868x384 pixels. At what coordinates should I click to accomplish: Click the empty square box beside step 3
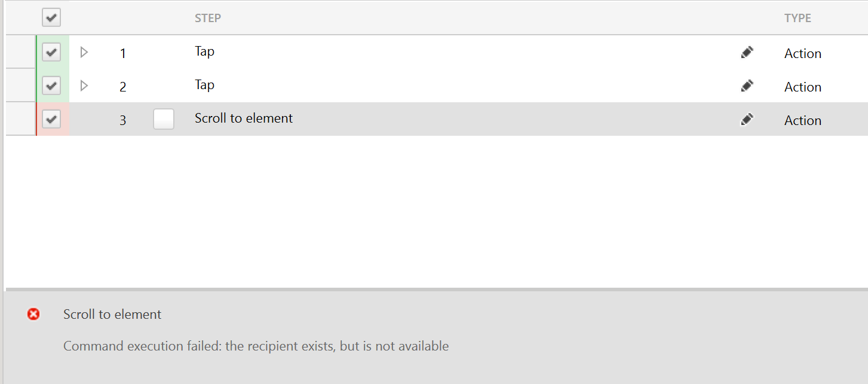pos(164,119)
